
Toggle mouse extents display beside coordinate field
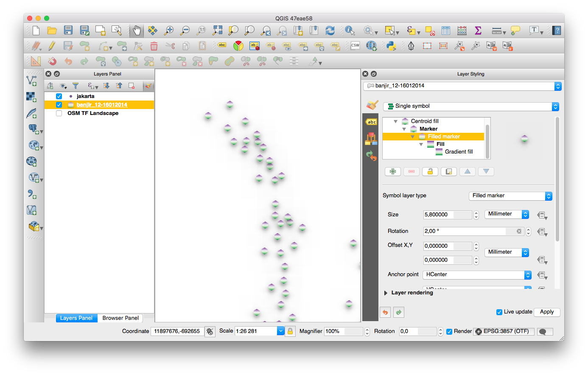pos(210,331)
